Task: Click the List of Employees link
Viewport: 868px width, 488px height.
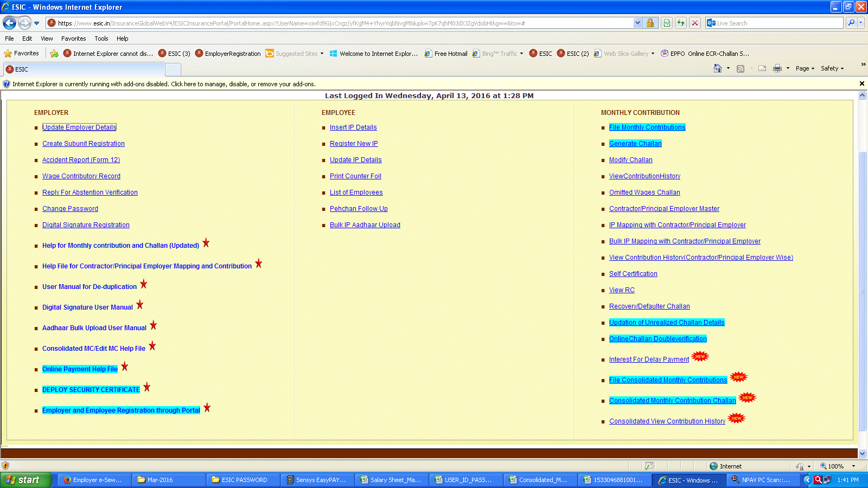Action: coord(356,192)
